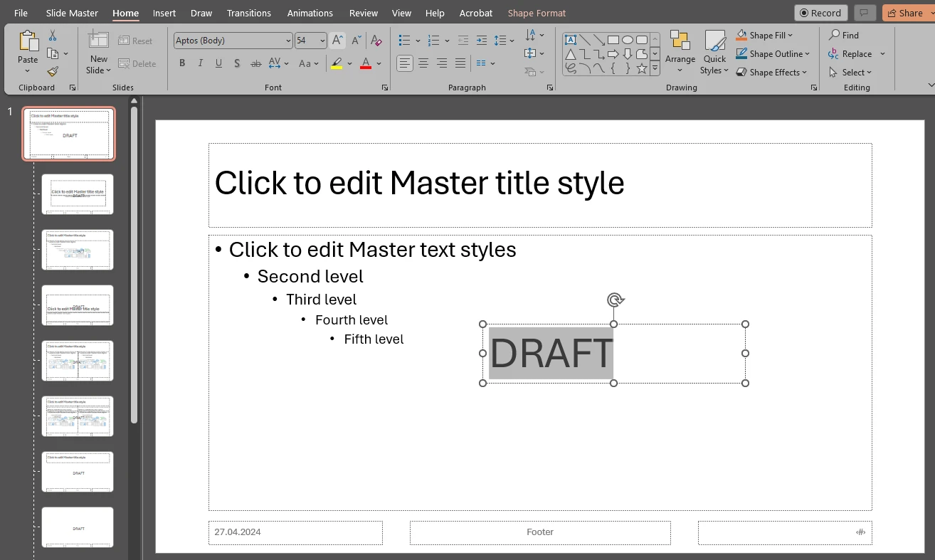Increase the font size
This screenshot has height=560, width=935.
(337, 41)
